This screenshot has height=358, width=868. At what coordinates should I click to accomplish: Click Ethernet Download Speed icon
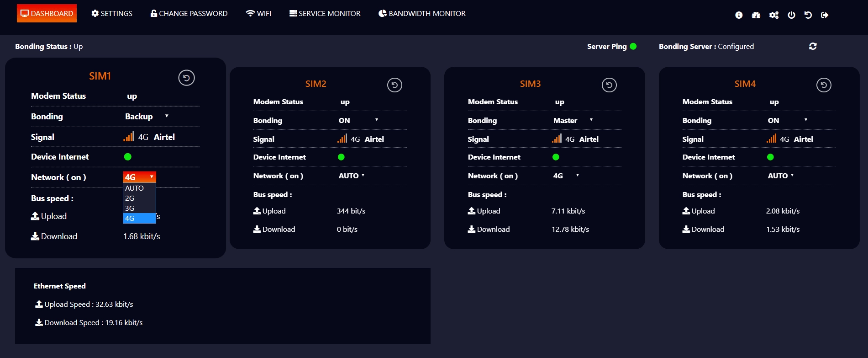39,322
